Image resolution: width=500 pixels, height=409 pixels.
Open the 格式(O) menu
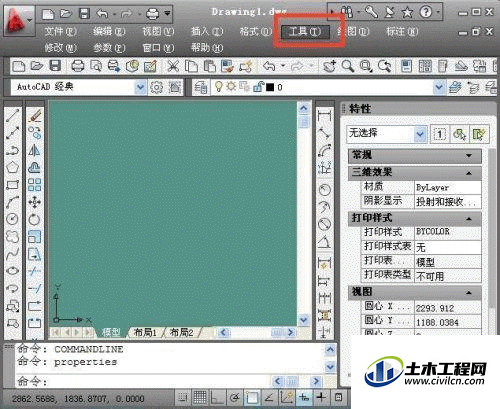pos(256,32)
